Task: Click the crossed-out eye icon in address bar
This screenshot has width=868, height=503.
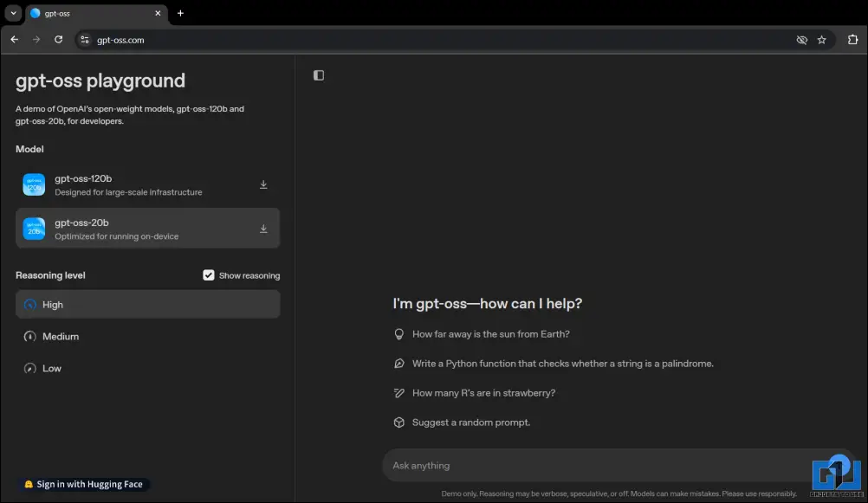Action: [801, 40]
